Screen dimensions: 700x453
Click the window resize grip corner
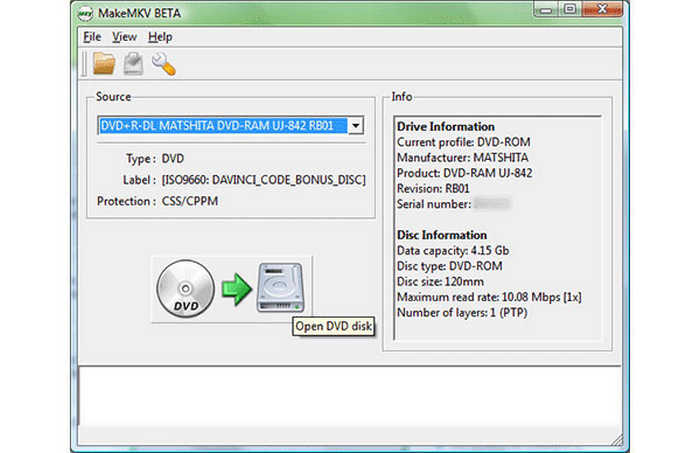click(x=617, y=441)
